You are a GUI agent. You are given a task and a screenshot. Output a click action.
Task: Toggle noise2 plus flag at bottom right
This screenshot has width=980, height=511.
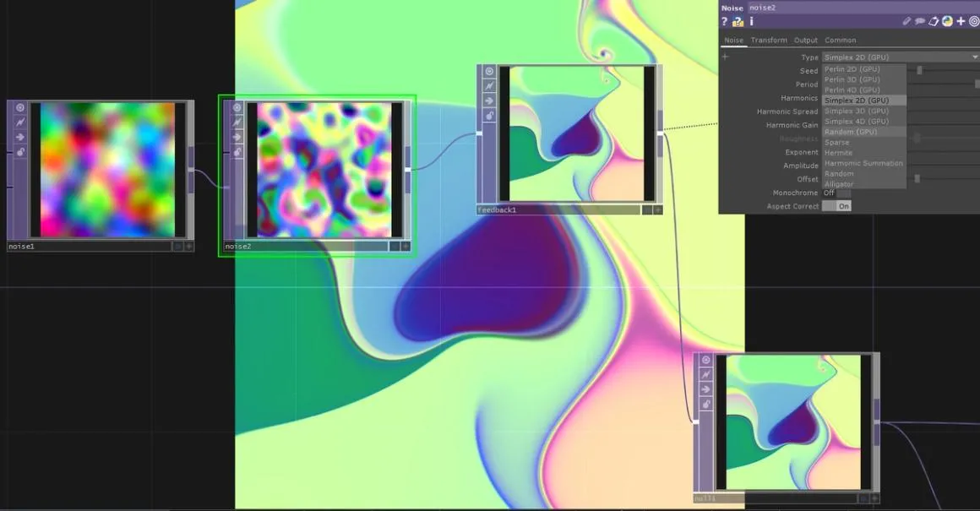tap(406, 247)
